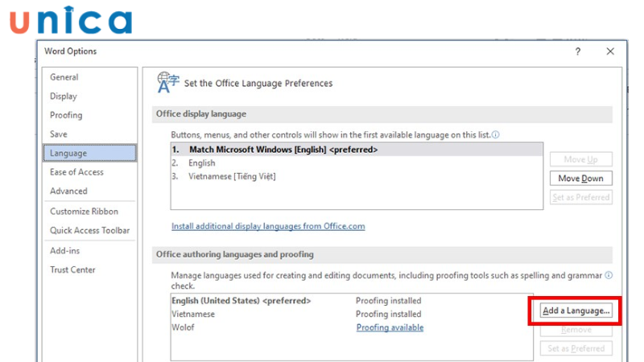
Task: Select Match Microsoft Windows [English] display language
Action: [357, 150]
